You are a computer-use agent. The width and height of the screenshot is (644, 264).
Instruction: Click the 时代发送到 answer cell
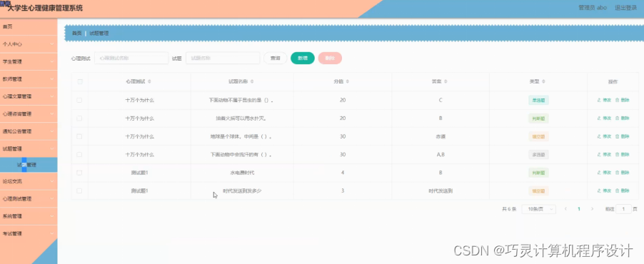pos(441,191)
